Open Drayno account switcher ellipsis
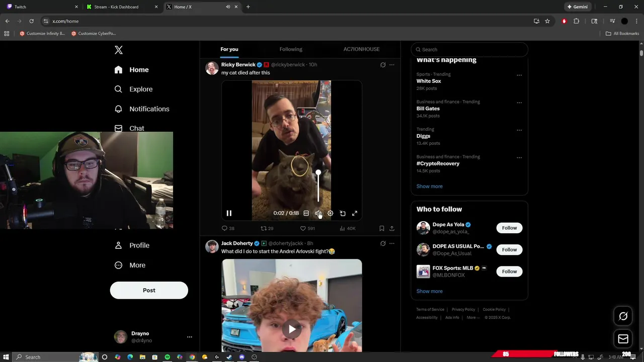This screenshot has width=644, height=362. coord(190,337)
